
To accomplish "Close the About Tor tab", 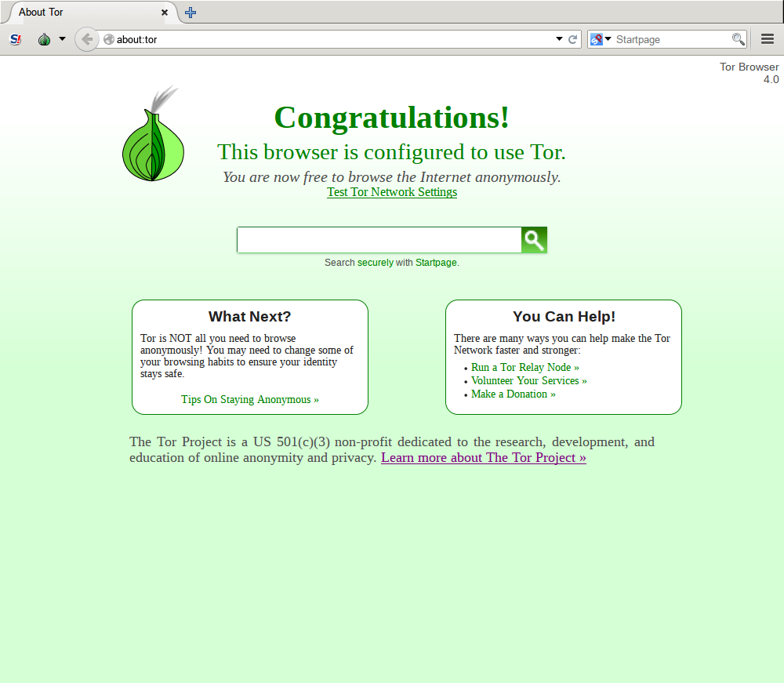I will (165, 13).
